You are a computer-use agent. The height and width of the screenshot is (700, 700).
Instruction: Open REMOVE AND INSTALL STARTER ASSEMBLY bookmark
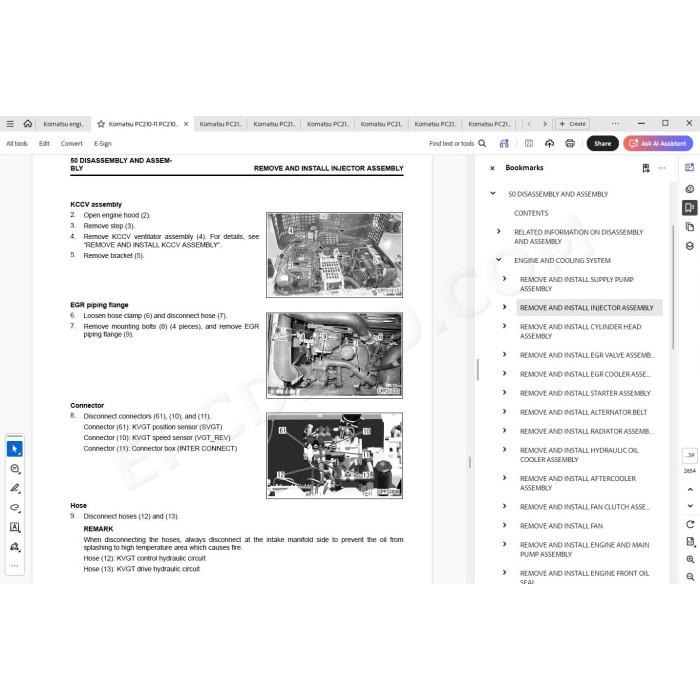click(585, 393)
